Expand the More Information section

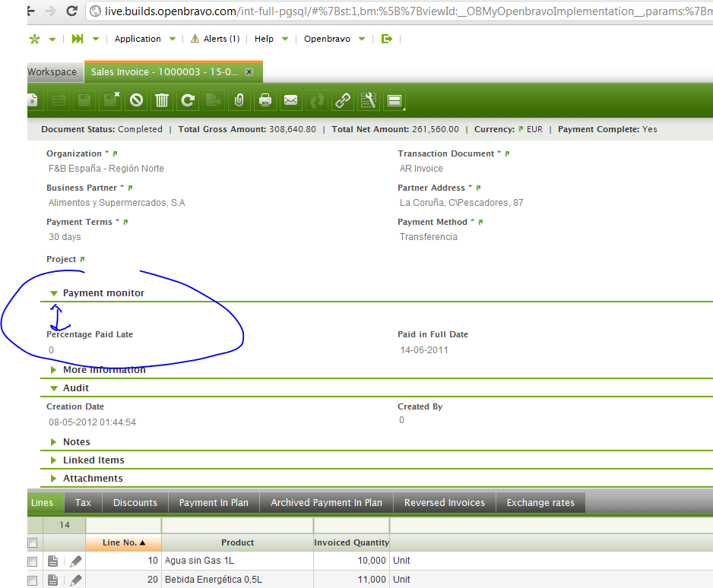pos(54,370)
